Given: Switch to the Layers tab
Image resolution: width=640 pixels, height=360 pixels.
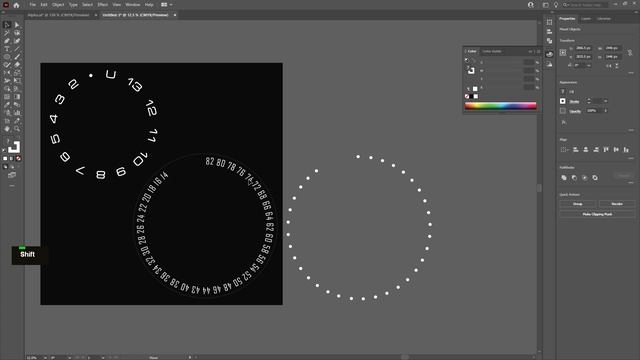Looking at the screenshot, I should [586, 19].
